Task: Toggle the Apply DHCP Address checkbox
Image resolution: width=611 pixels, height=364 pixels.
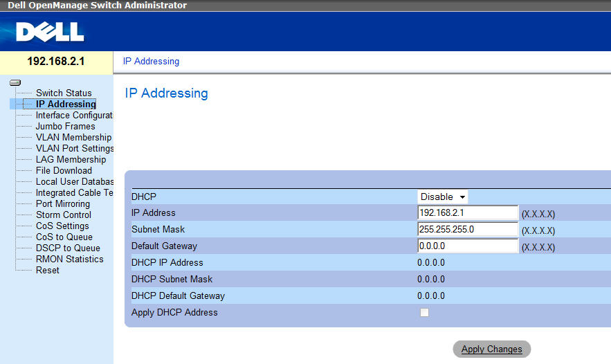Action: point(424,313)
